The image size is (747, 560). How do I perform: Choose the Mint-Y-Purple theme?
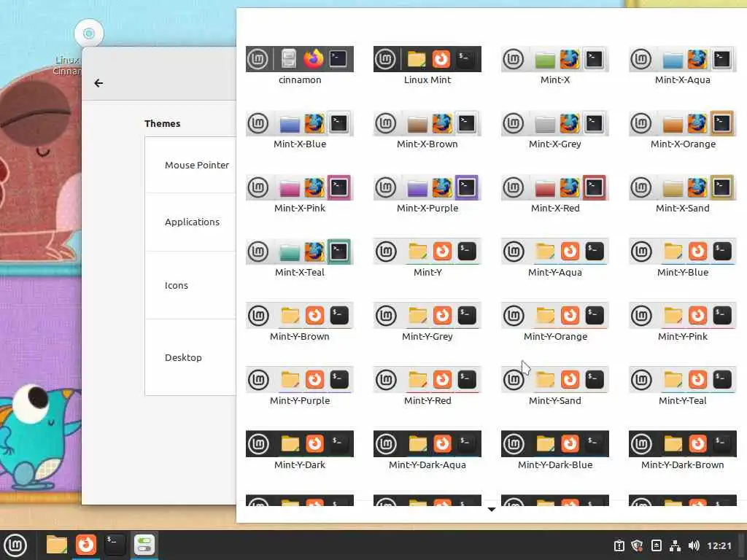click(300, 386)
